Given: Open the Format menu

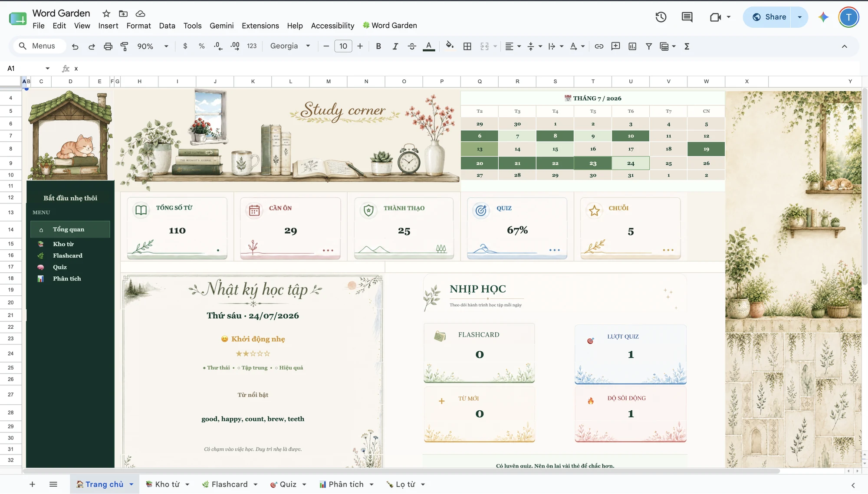Looking at the screenshot, I should pos(138,26).
